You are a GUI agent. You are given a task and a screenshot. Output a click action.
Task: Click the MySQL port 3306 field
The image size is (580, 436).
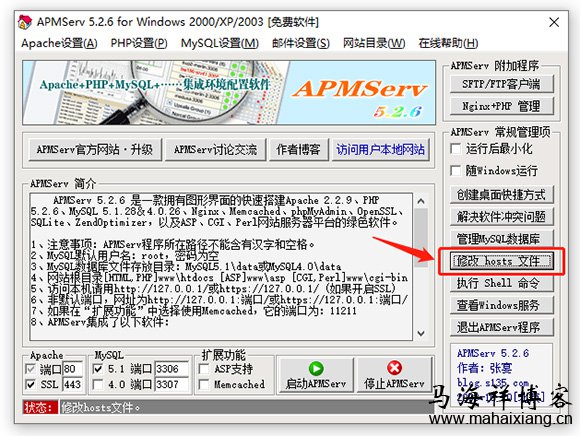171,369
